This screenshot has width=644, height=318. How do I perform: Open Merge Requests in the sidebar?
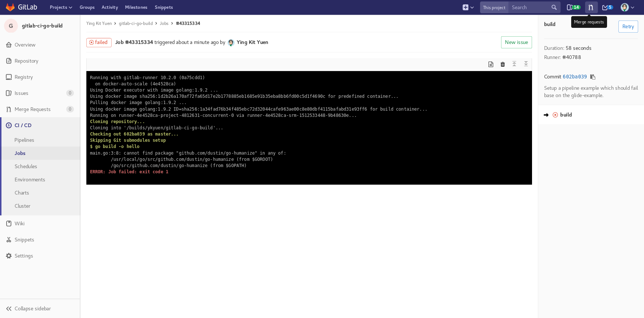click(40, 109)
